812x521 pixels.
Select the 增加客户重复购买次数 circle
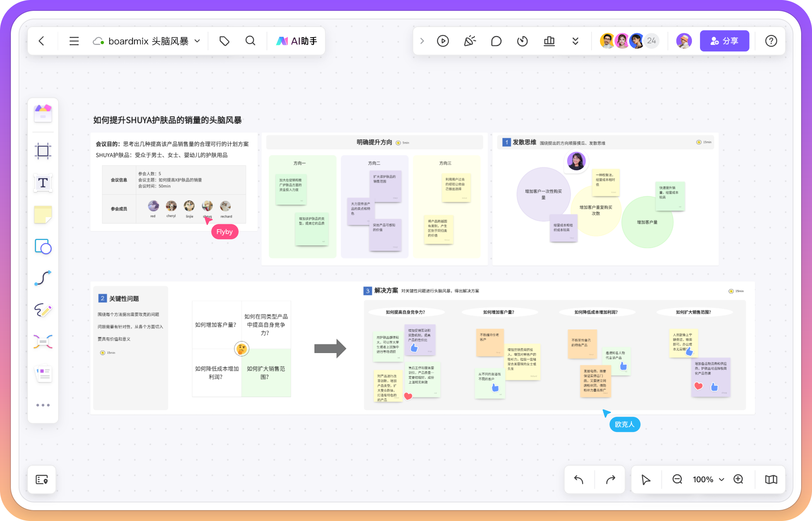[x=596, y=210]
